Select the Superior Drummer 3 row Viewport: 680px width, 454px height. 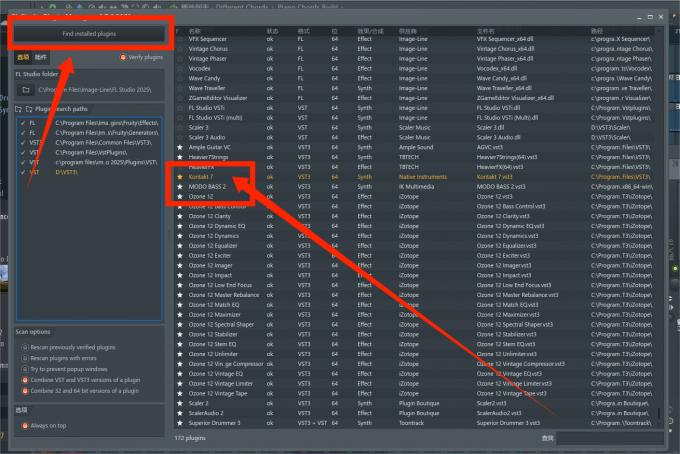point(415,423)
